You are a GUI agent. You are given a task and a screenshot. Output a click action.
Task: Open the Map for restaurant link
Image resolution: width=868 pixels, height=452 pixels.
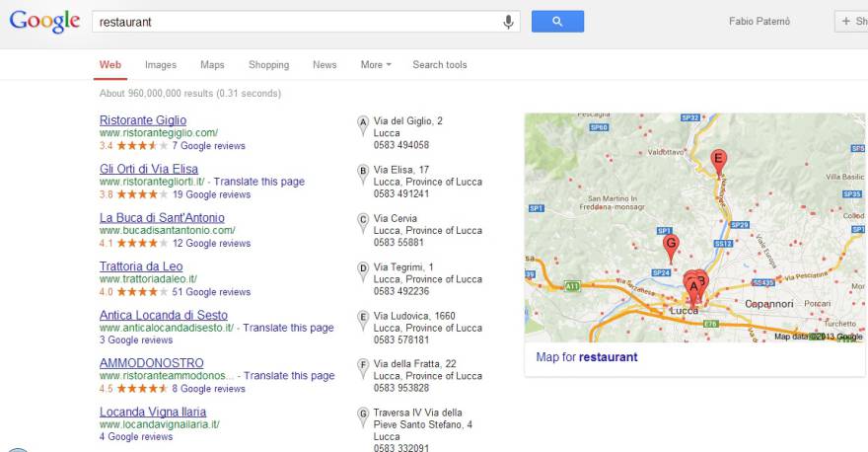tap(586, 357)
